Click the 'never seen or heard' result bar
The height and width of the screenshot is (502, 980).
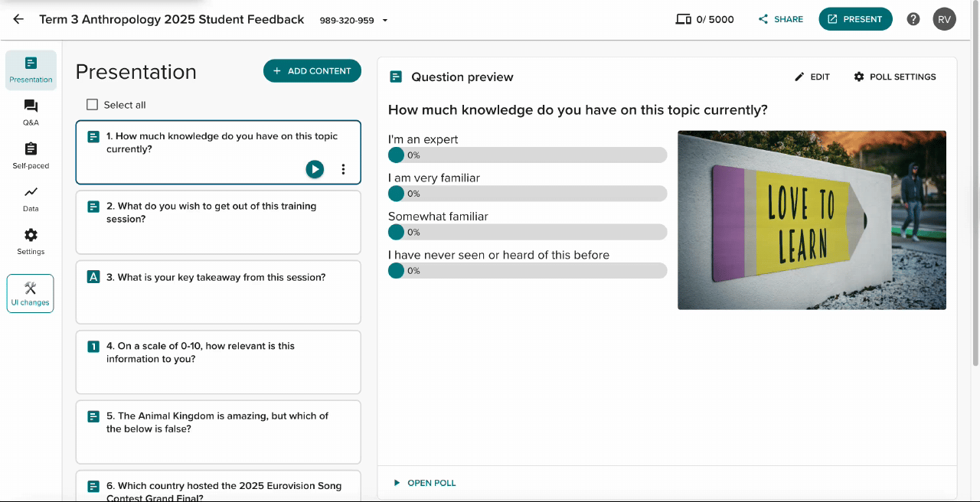coord(528,271)
